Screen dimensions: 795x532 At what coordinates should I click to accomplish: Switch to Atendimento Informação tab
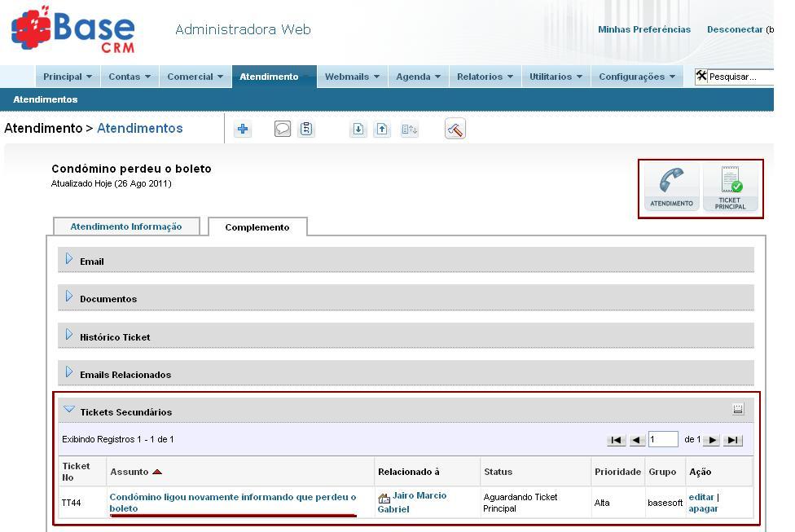126,226
